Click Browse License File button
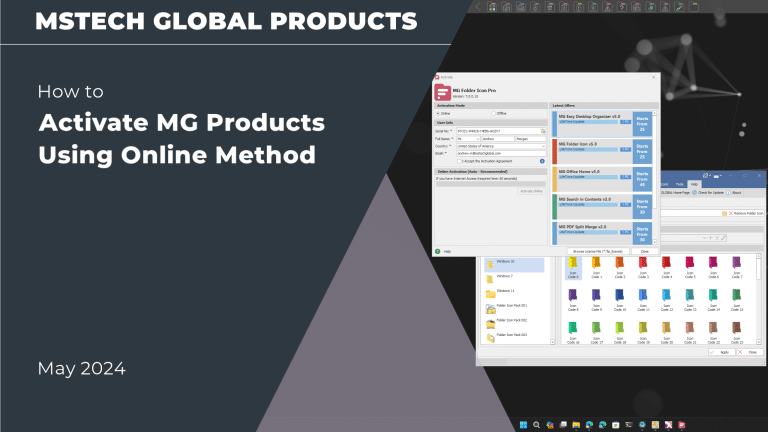Viewport: 768px width, 432px height. tap(598, 251)
